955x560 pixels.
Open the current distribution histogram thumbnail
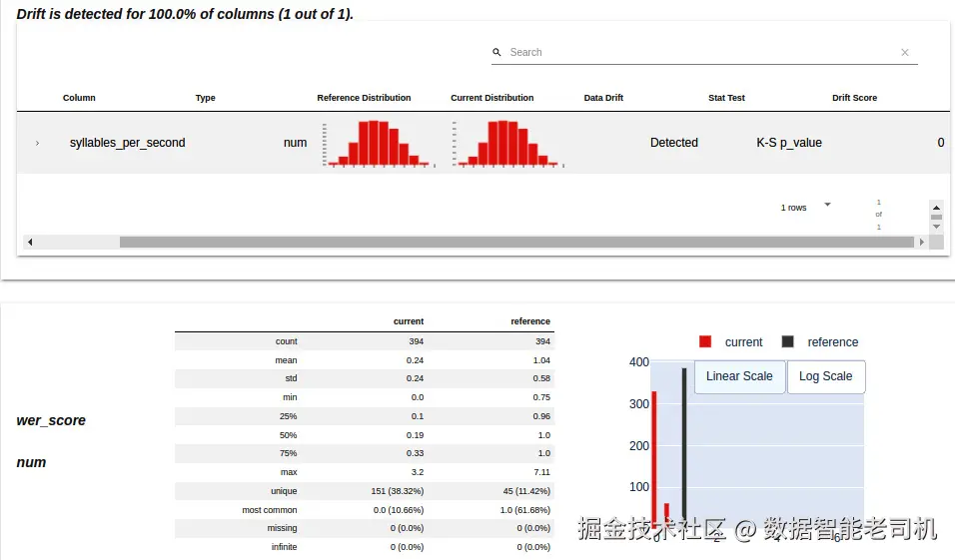coord(508,144)
